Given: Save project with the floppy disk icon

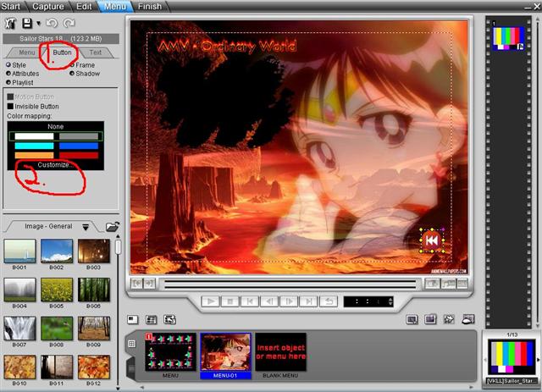Looking at the screenshot, I should click(27, 23).
